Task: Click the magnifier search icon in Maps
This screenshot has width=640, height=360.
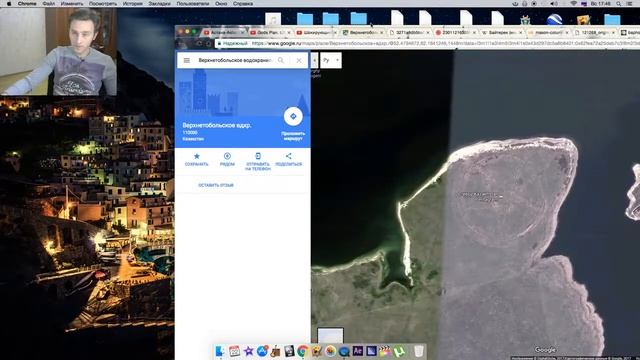Action: [281, 60]
